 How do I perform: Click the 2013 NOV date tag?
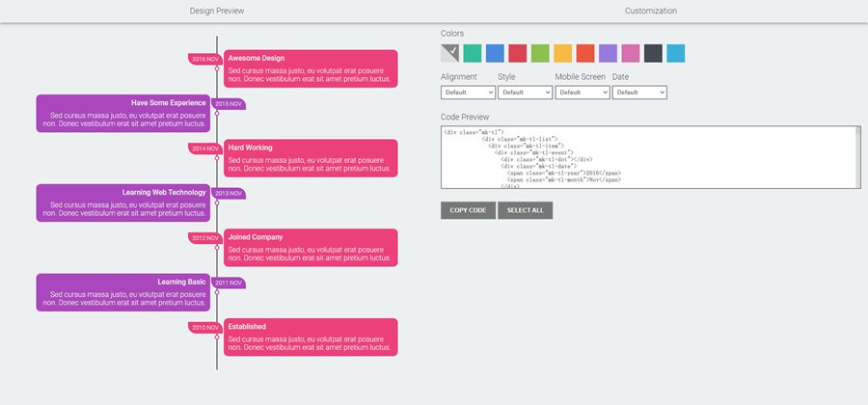[x=229, y=193]
